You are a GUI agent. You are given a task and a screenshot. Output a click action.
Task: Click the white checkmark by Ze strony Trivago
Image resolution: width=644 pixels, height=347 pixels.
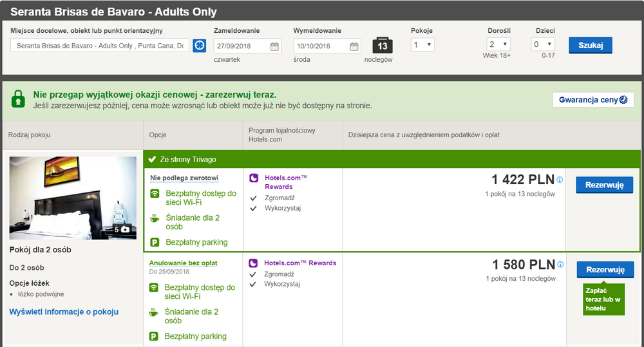pos(152,159)
